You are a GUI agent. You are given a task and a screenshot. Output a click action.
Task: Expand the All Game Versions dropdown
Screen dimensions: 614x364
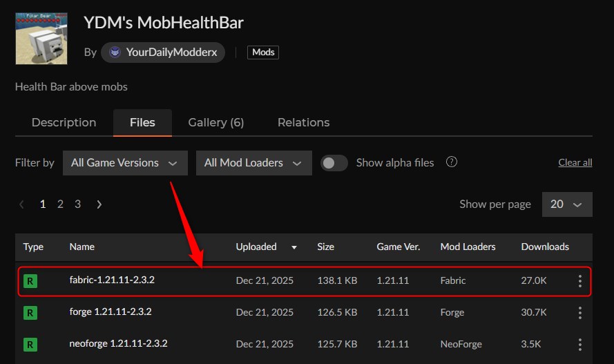pos(124,163)
